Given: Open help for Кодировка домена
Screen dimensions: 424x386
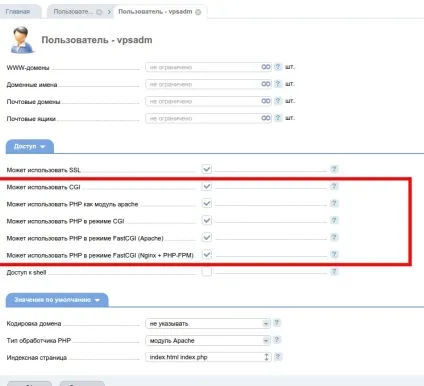Looking at the screenshot, I should pos(277,323).
